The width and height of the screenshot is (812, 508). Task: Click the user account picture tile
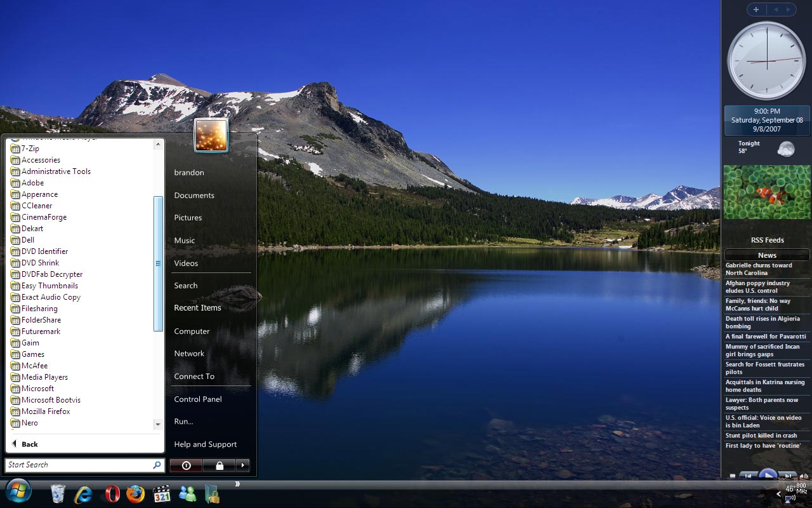point(211,135)
